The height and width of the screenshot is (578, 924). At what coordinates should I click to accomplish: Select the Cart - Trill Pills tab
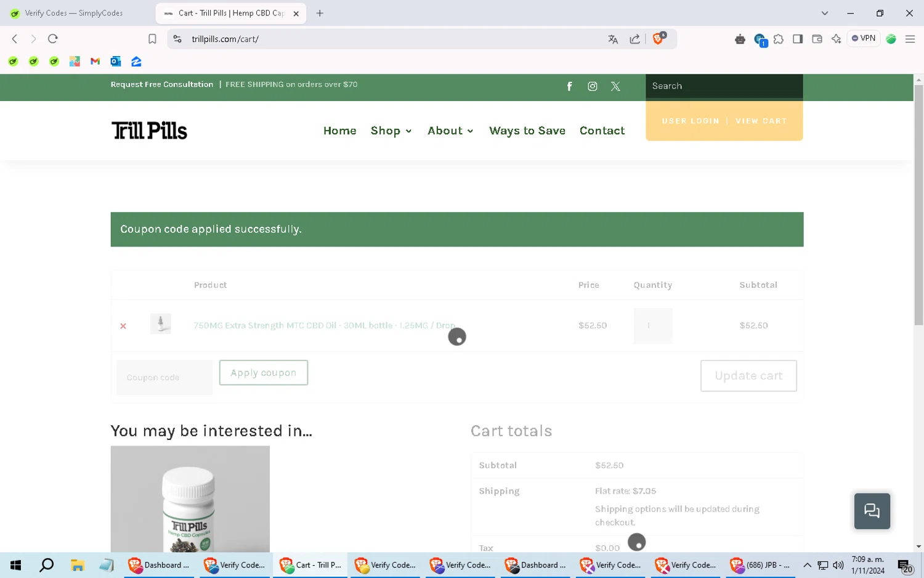tap(230, 13)
